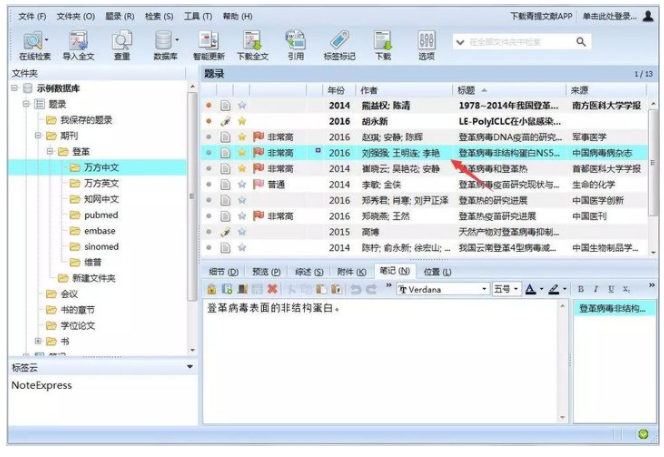
Task: Click 下载青提文献APP link
Action: (x=541, y=16)
